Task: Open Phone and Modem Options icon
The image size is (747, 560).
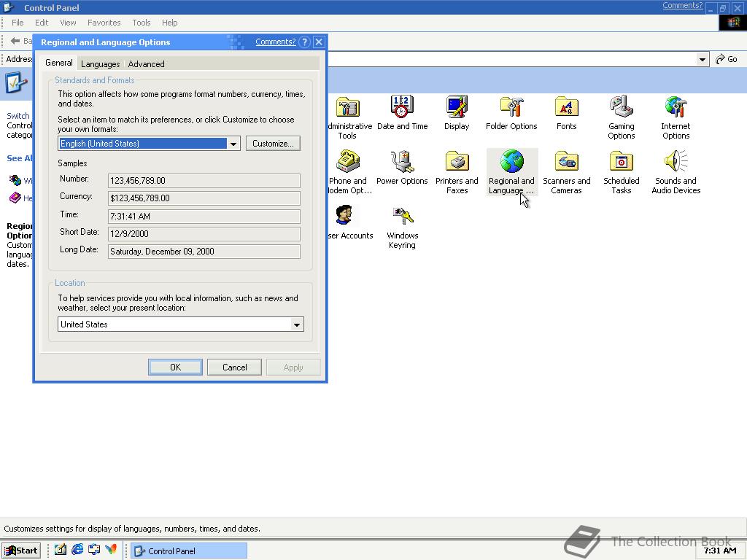Action: point(348,161)
